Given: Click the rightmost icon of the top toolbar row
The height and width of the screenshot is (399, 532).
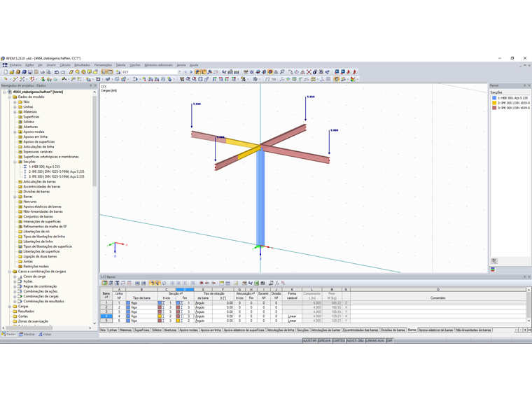Looking at the screenshot, I should (355, 72).
